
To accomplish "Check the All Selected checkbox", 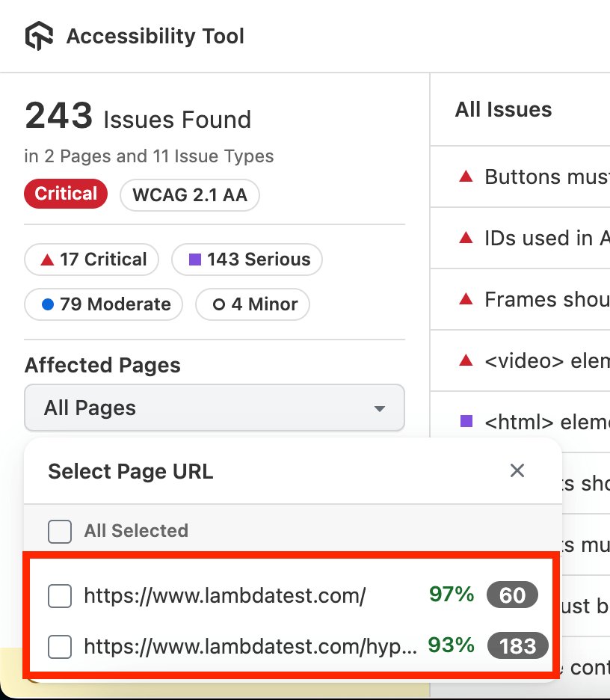I will (x=60, y=532).
